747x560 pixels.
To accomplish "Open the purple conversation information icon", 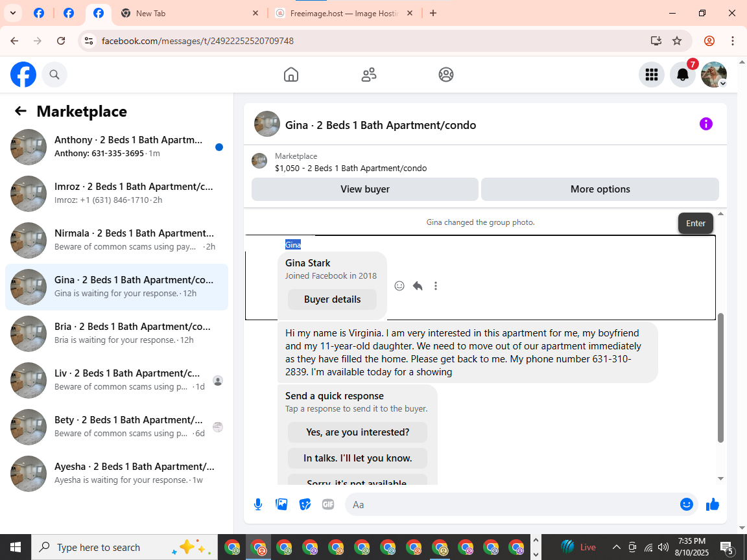I will [705, 124].
